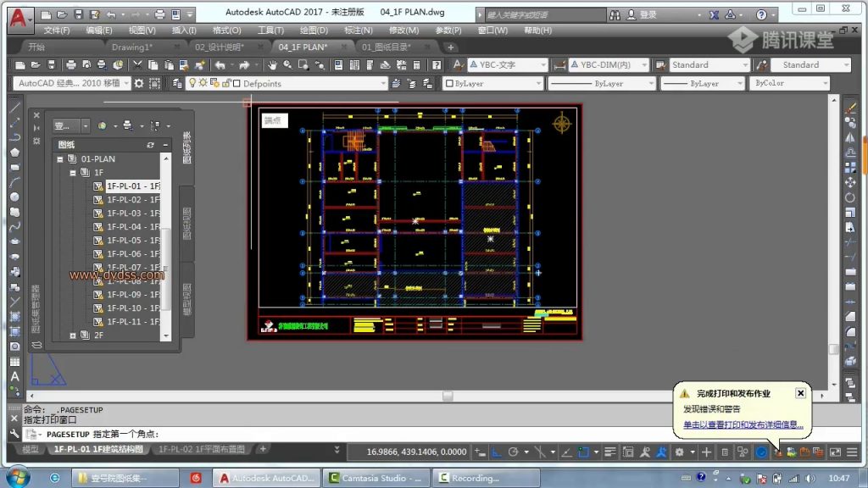The height and width of the screenshot is (488, 868).
Task: Open a new document tab with plus
Action: [451, 47]
